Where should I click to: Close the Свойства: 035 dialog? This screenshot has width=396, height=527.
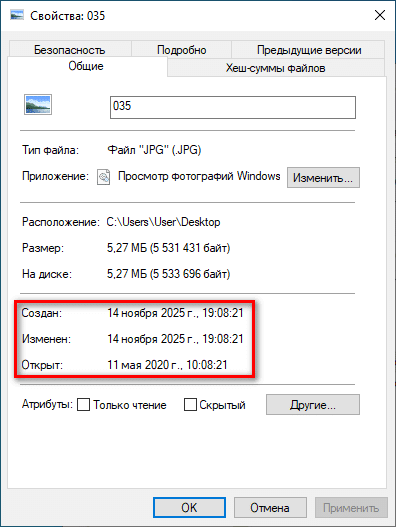[380, 15]
